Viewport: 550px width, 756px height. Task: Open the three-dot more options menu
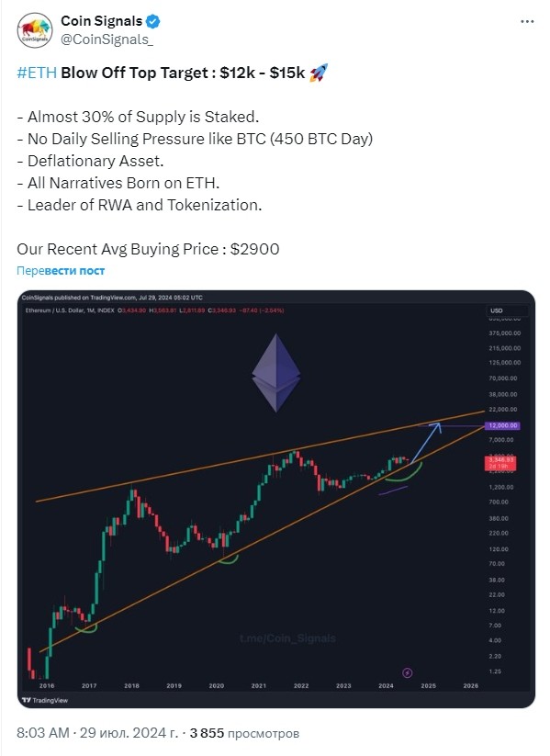click(x=527, y=22)
